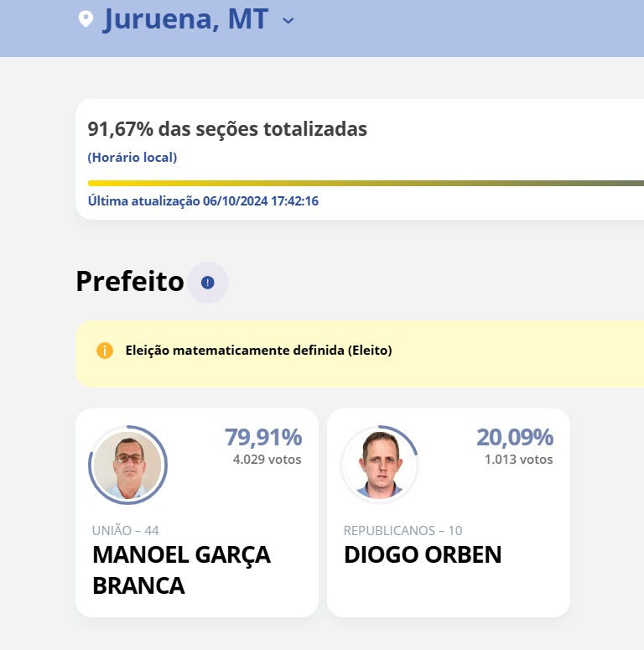Click the 79,91% vote percentage
The width and height of the screenshot is (644, 650).
[x=262, y=437]
